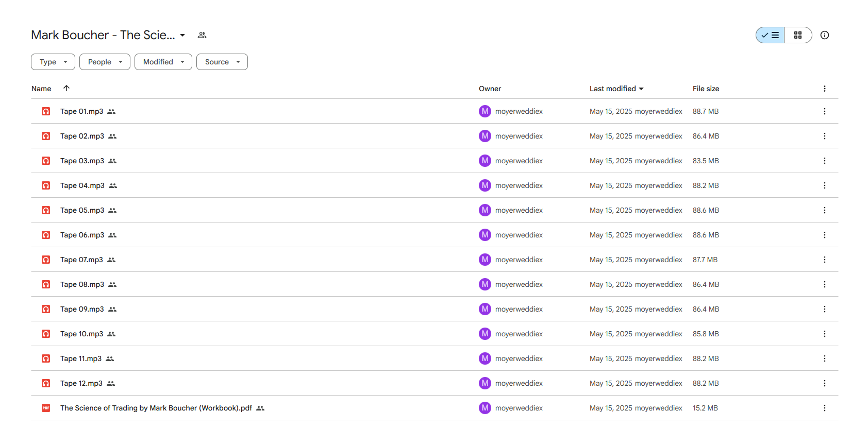Click the audio file icon for Tape 02.mp3
The width and height of the screenshot is (868, 445).
pos(46,136)
